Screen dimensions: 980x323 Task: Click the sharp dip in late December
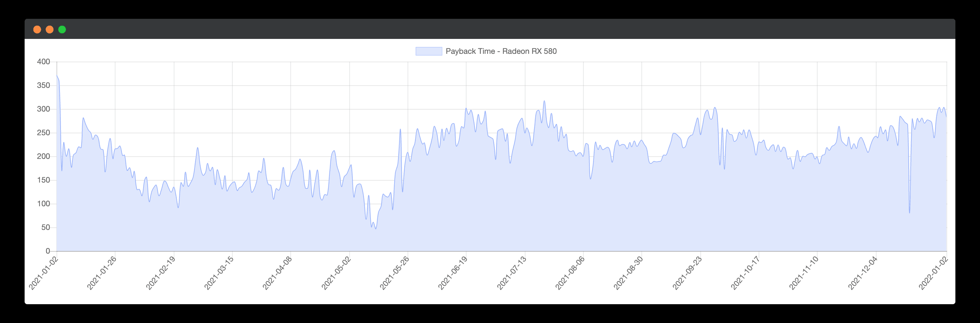tap(909, 212)
